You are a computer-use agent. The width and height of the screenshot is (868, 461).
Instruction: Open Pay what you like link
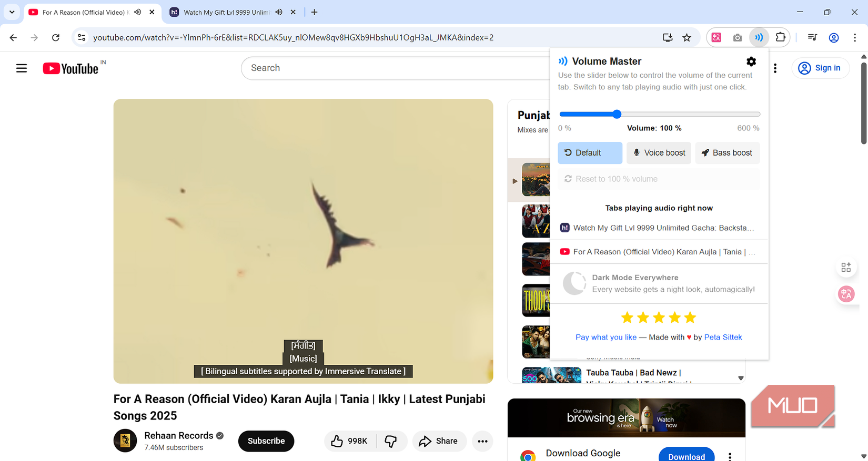[606, 337]
